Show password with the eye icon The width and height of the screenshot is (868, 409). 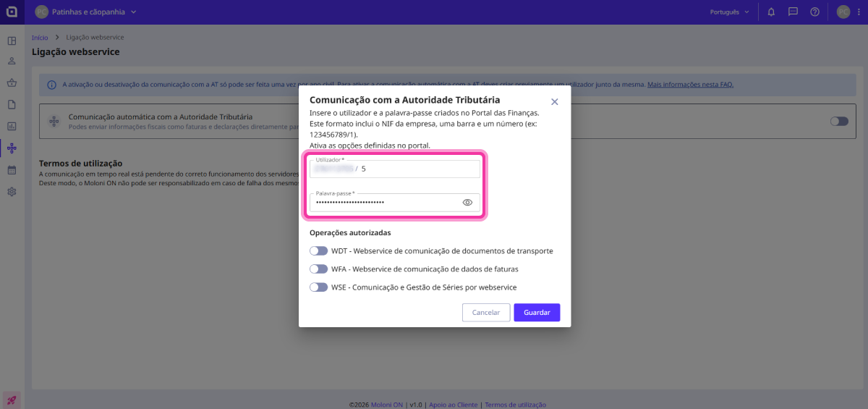467,202
